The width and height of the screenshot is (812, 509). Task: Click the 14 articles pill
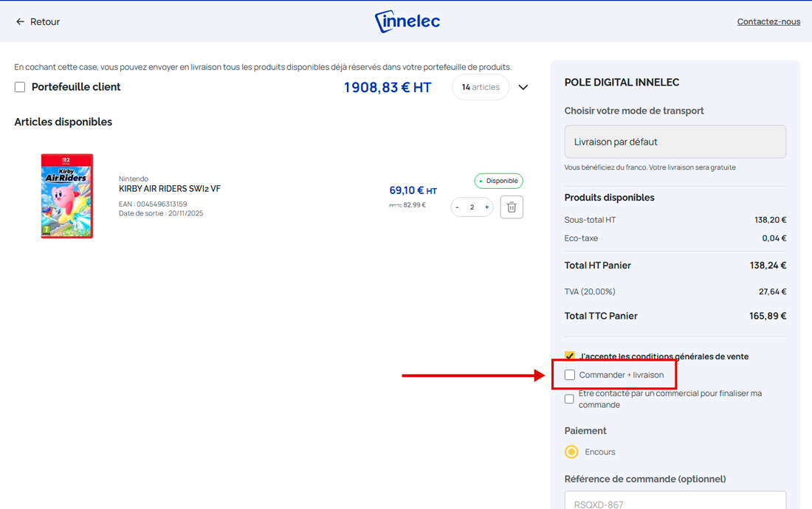[481, 87]
